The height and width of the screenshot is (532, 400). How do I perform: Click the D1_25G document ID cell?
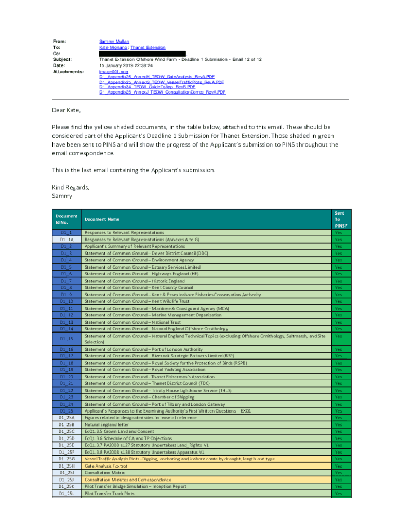click(66, 459)
